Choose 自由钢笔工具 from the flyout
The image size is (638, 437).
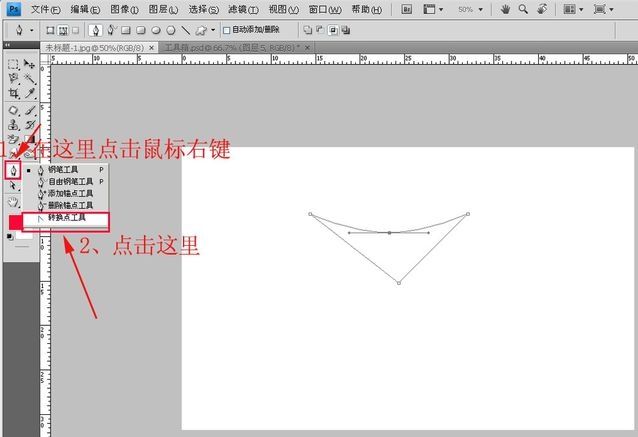coord(66,181)
